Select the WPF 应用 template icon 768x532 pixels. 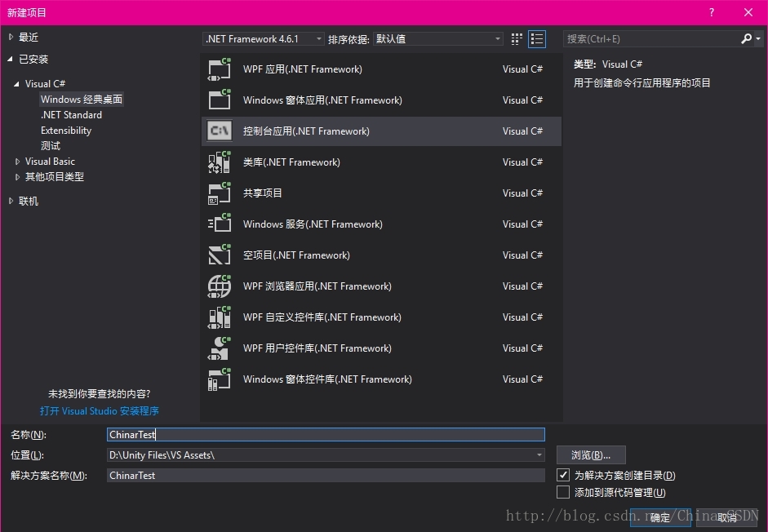[220, 69]
